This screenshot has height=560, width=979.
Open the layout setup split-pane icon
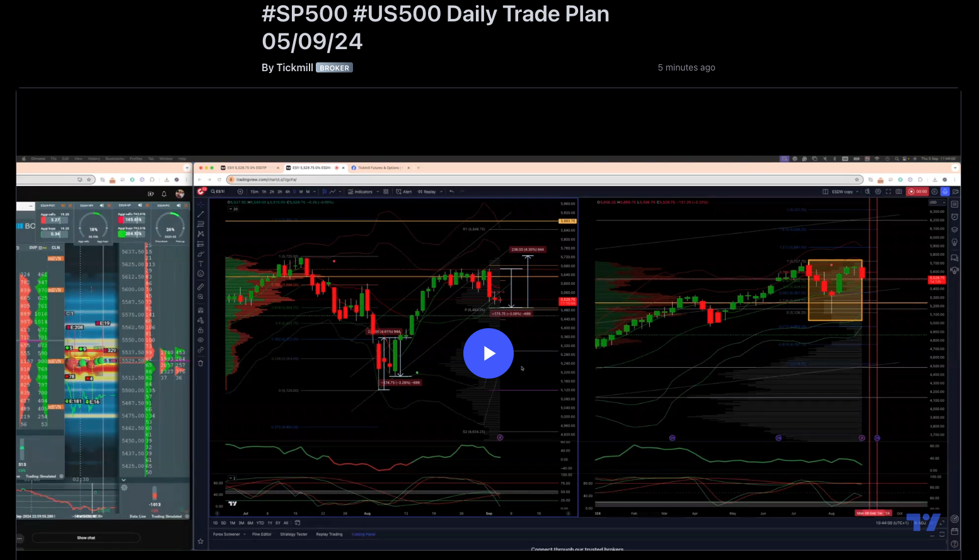pos(825,191)
